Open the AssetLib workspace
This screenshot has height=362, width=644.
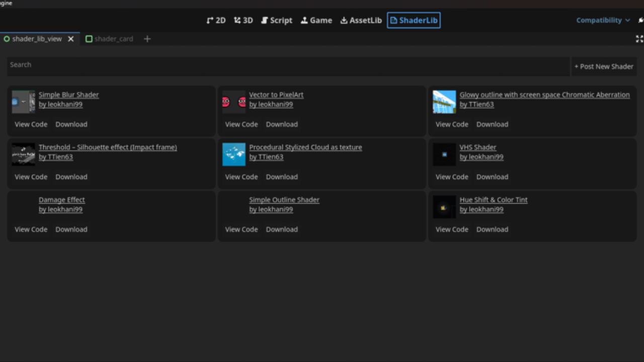point(361,20)
